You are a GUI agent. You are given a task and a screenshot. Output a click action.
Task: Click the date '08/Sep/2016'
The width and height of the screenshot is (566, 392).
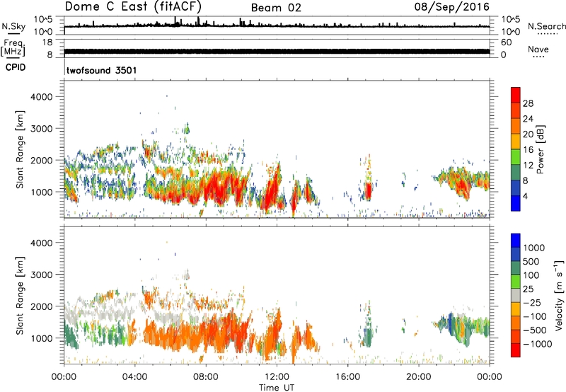click(x=452, y=6)
